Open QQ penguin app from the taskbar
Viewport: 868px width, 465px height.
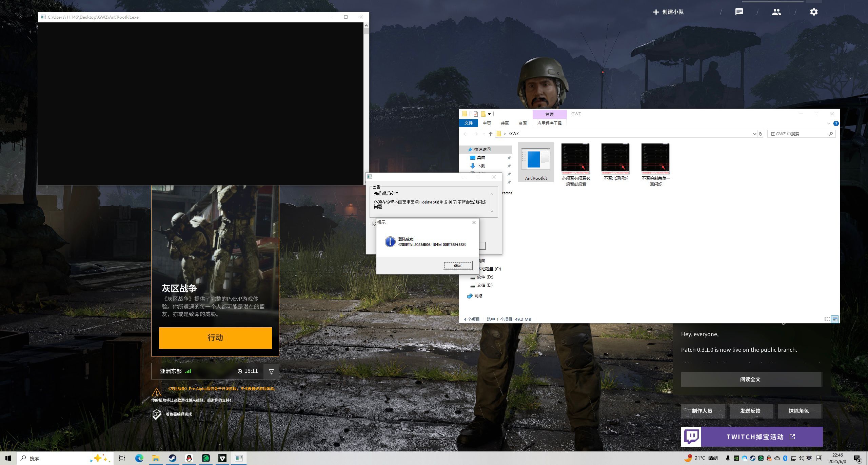[189, 458]
